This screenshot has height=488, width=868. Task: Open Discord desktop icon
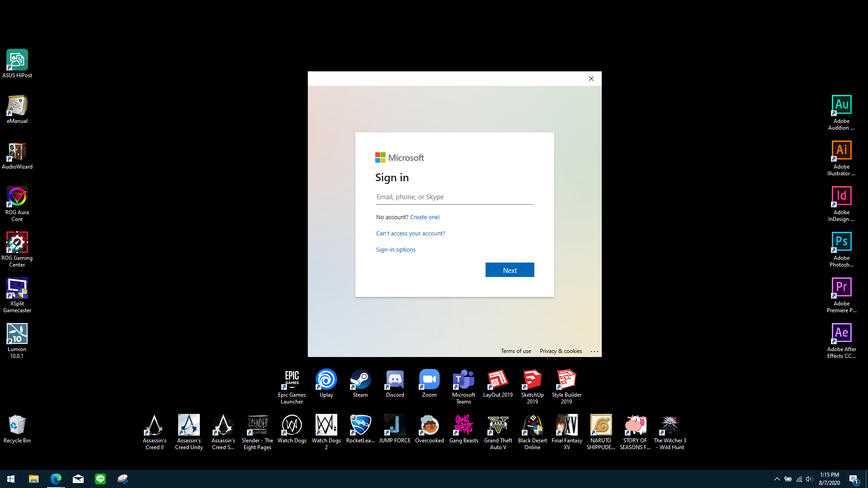pos(395,383)
